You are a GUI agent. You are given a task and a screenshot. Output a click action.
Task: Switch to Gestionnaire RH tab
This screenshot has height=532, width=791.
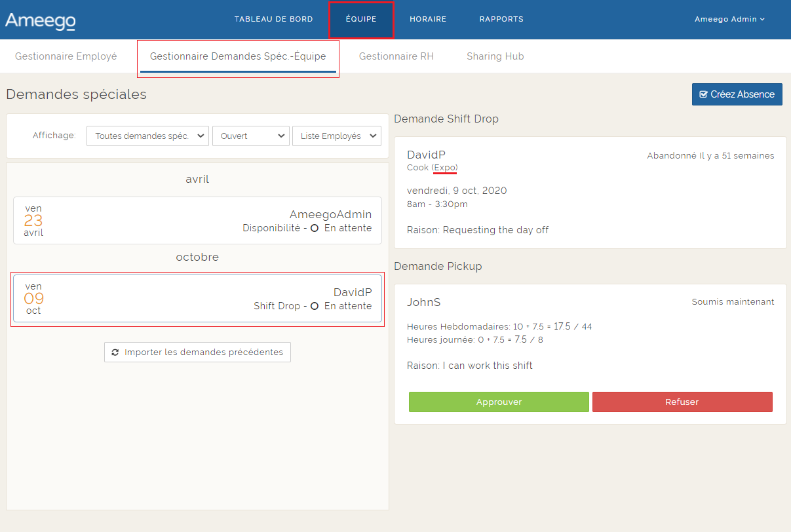(x=396, y=56)
